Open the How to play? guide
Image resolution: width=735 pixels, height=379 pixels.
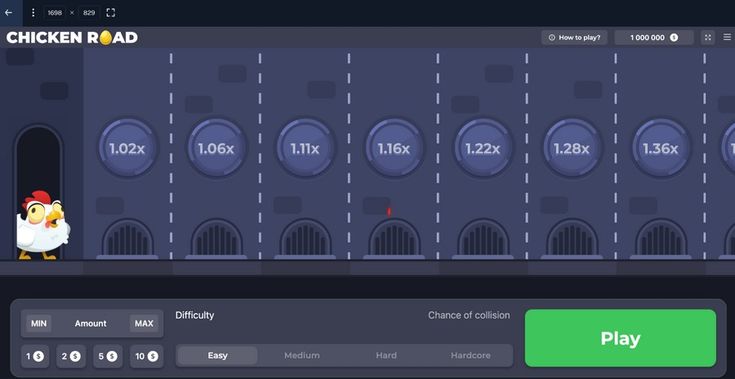574,37
